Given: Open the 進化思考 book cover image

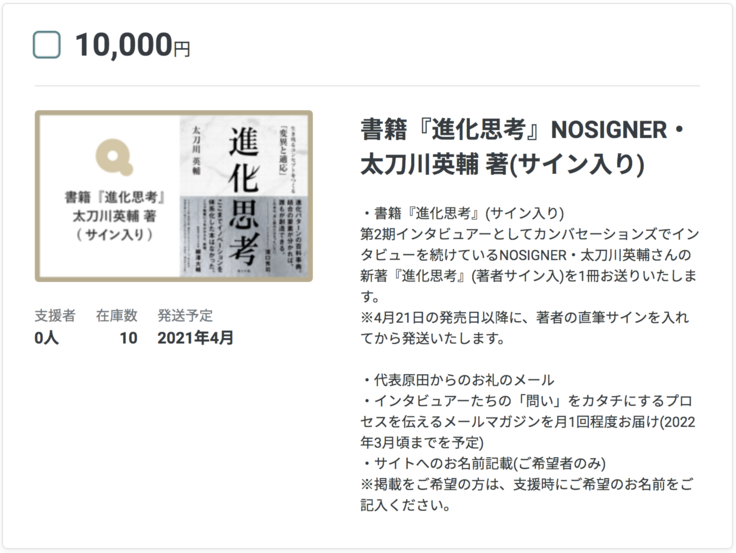Looking at the screenshot, I should click(243, 195).
